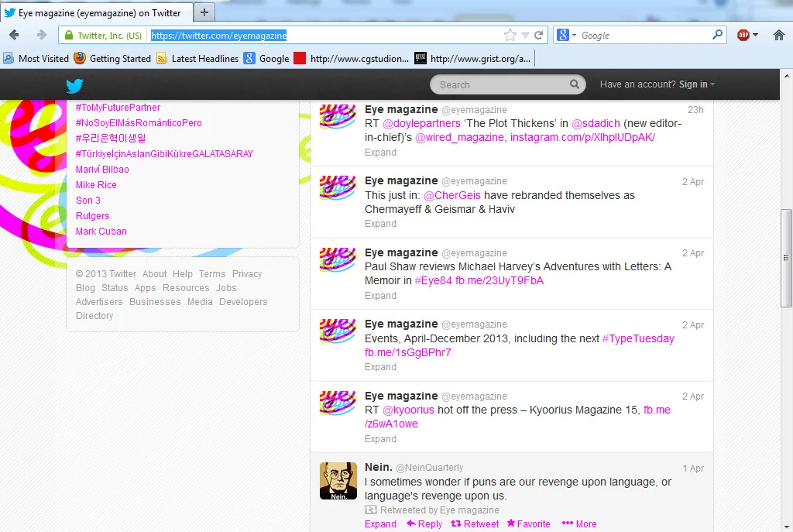Open the browser Home icon
The height and width of the screenshot is (532, 793).
(779, 35)
